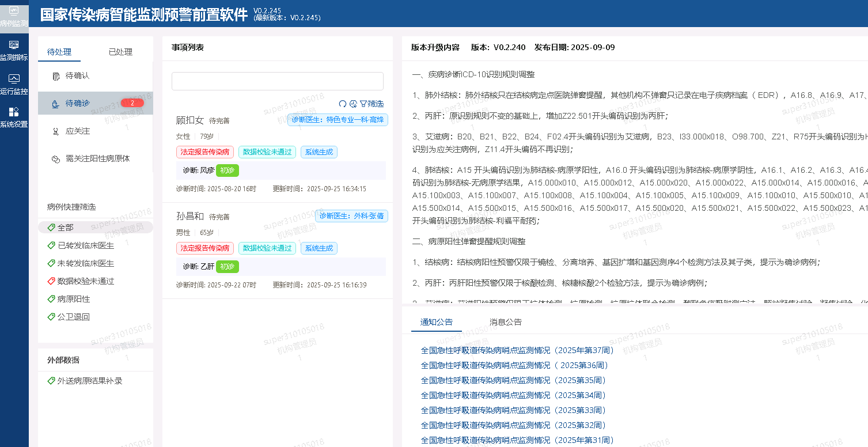Click heading 一、疾病诊断ICD-10识别规则调整
868x447 pixels.
coord(473,74)
